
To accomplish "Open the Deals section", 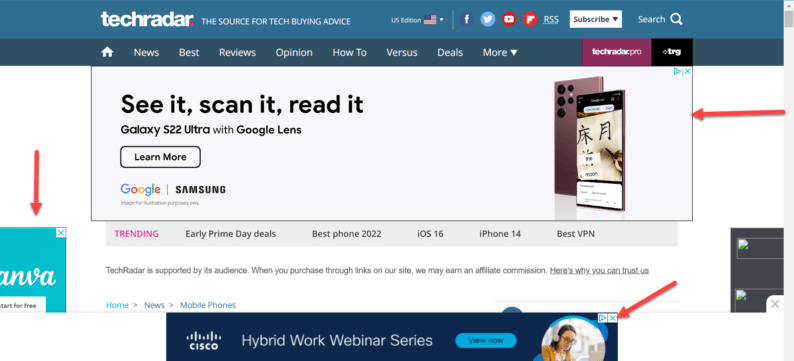I will 450,52.
